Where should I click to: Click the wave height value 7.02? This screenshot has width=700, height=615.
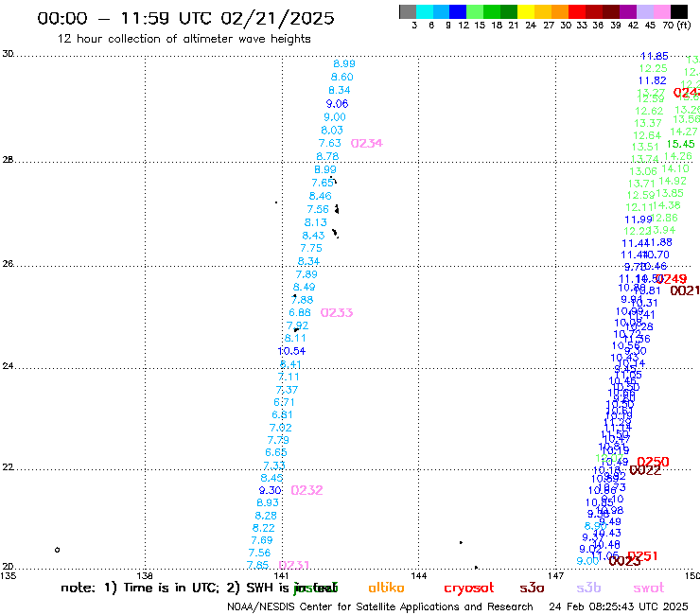click(281, 428)
